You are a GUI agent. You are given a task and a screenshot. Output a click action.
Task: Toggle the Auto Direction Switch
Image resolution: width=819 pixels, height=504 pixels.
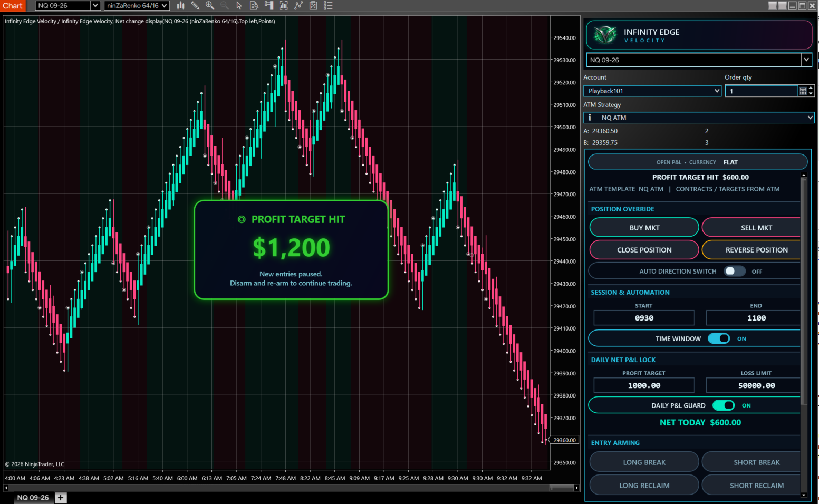point(735,271)
